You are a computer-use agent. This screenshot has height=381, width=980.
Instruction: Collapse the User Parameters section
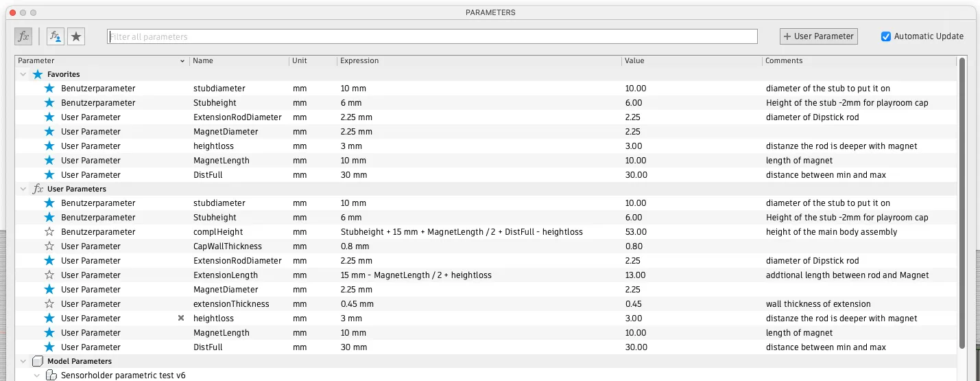coord(23,189)
